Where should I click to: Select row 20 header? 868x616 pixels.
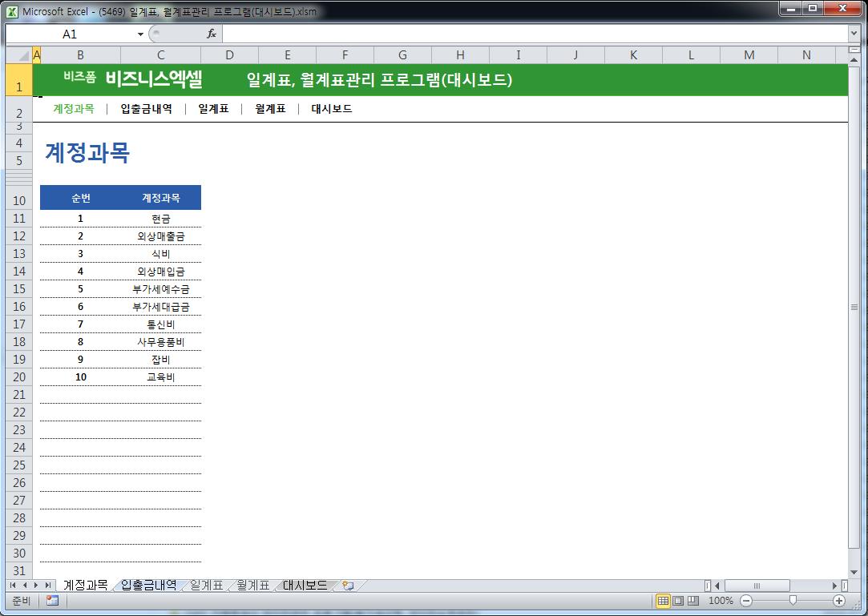click(19, 377)
